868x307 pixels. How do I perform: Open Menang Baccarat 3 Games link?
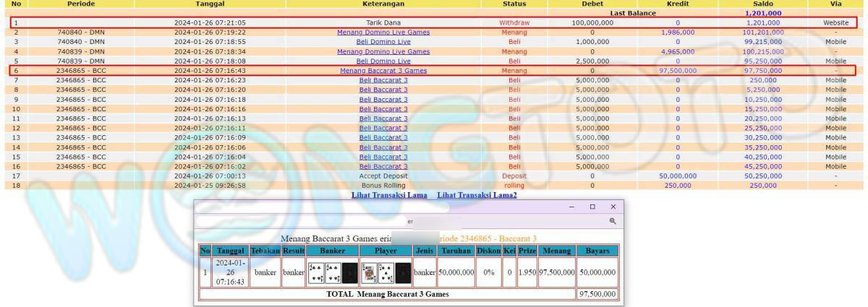pyautogui.click(x=383, y=71)
